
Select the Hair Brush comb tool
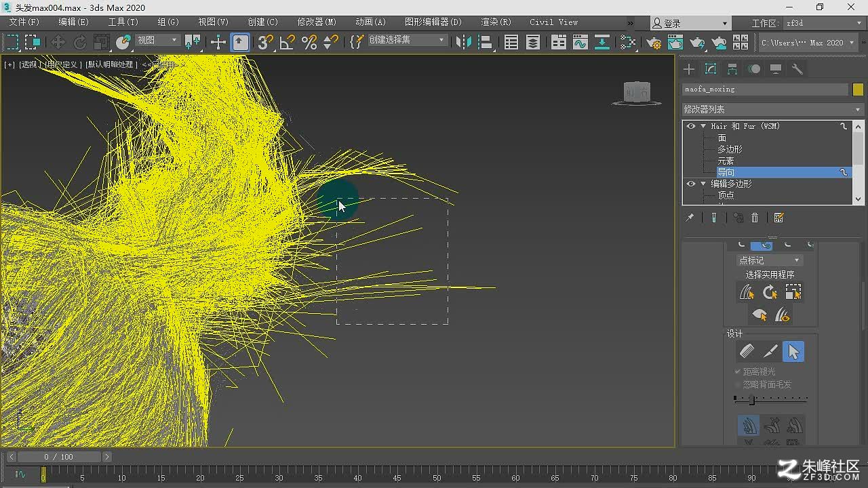tap(747, 351)
